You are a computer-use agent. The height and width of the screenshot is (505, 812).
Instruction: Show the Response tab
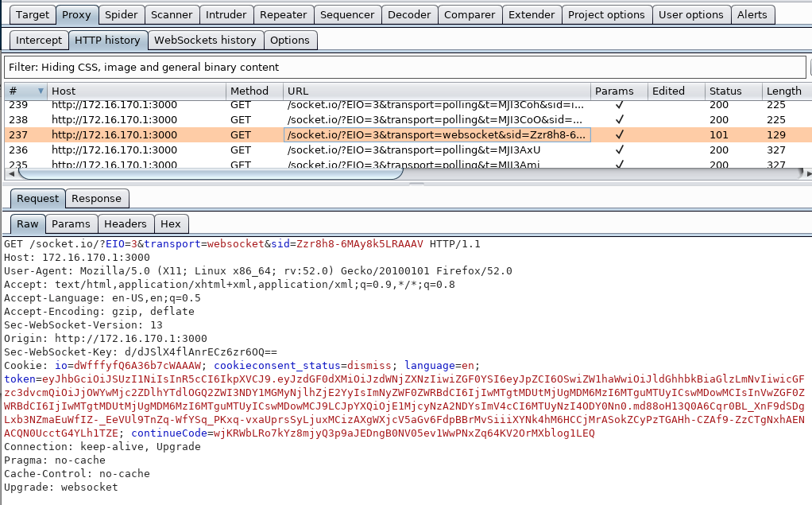pyautogui.click(x=96, y=199)
